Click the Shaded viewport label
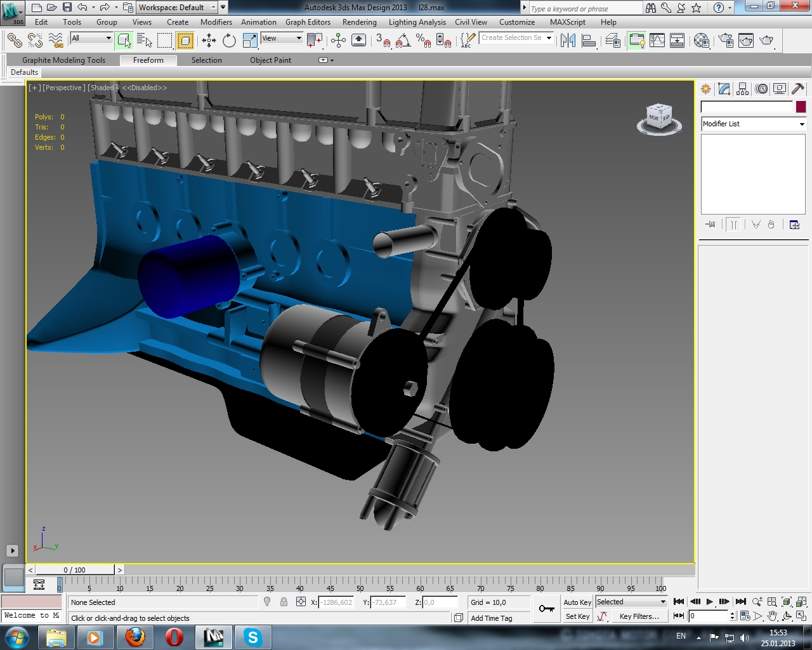The width and height of the screenshot is (812, 650). (x=102, y=88)
